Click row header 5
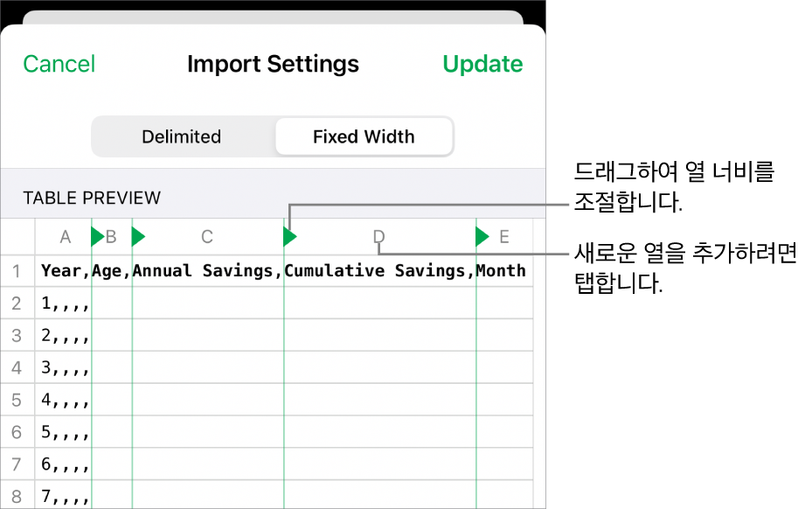812x509 pixels. [x=17, y=401]
